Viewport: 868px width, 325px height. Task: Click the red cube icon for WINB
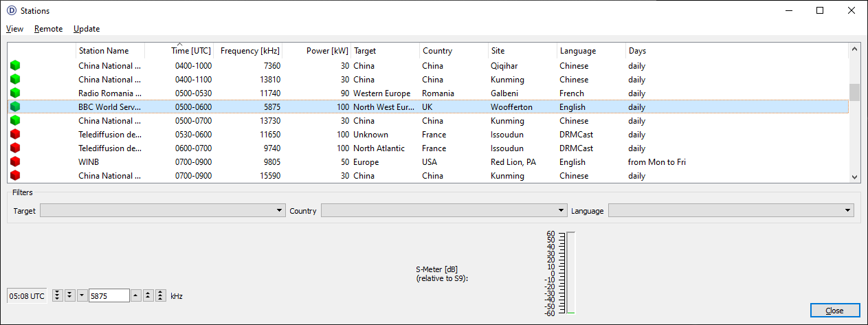[15, 162]
